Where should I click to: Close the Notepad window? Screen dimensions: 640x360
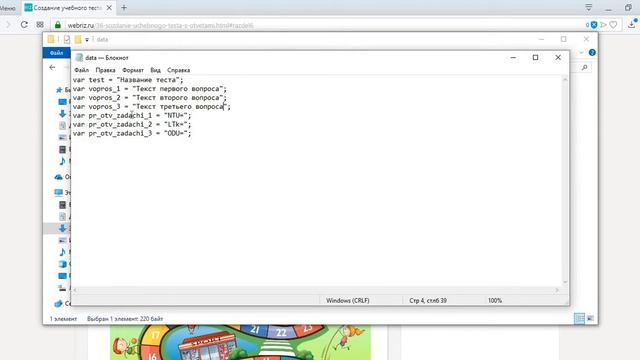click(558, 58)
